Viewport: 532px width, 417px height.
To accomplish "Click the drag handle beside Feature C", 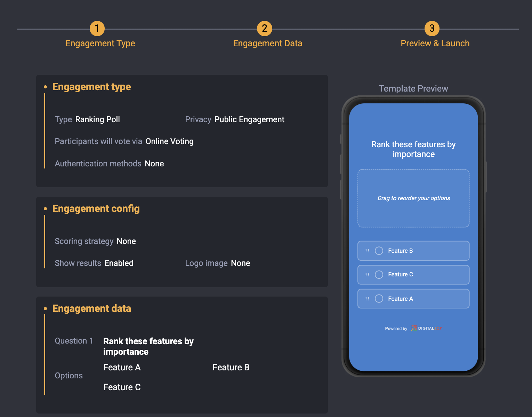I will (367, 275).
